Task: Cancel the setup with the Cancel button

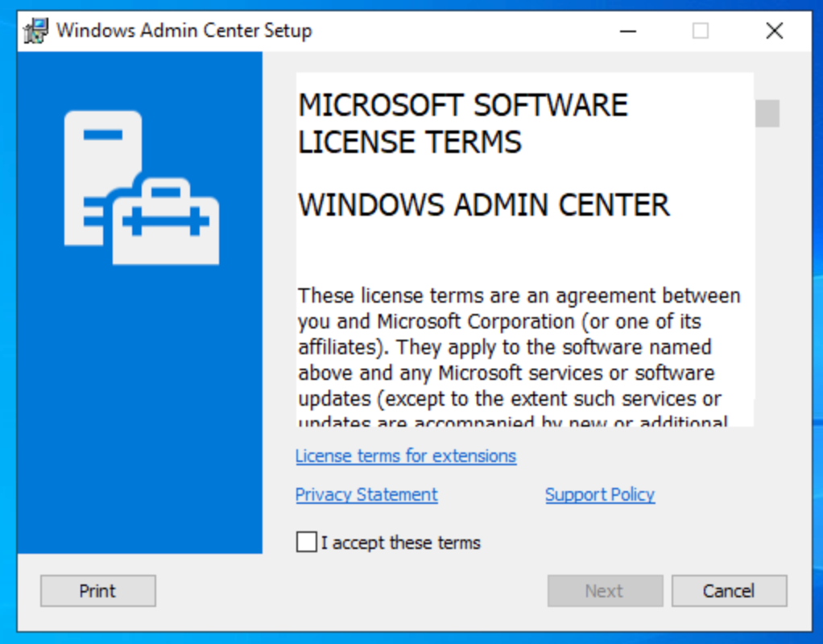Action: (729, 591)
